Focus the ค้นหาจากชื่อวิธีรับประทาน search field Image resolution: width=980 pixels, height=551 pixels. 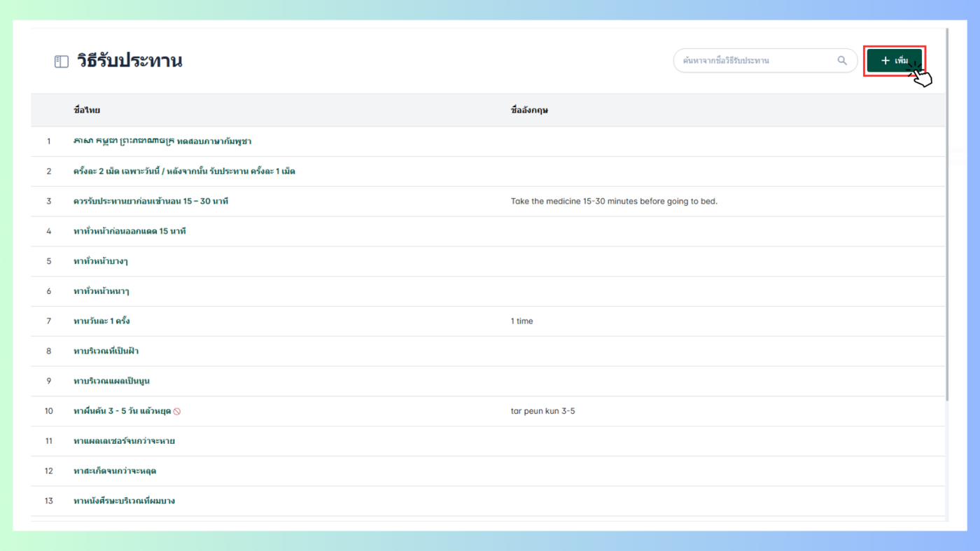pos(765,61)
